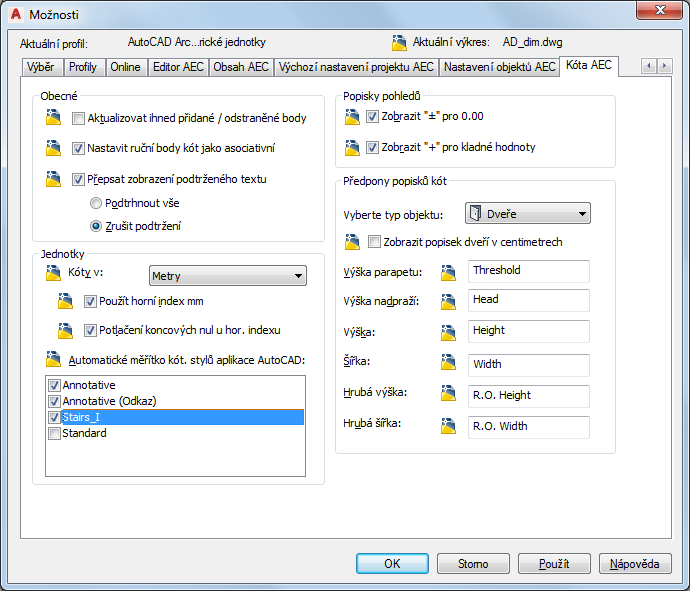
Task: Check the Standard dimension style checkbox
Action: tap(54, 433)
